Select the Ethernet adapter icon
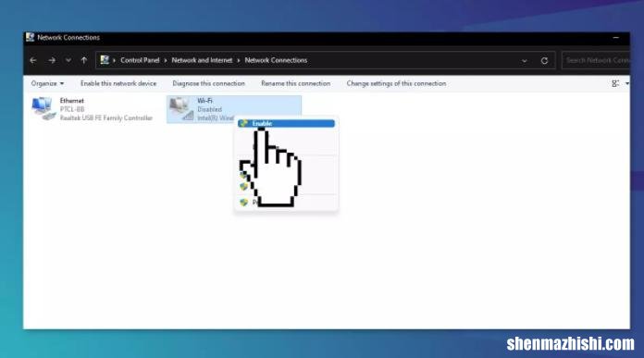The image size is (644, 358). tap(43, 109)
